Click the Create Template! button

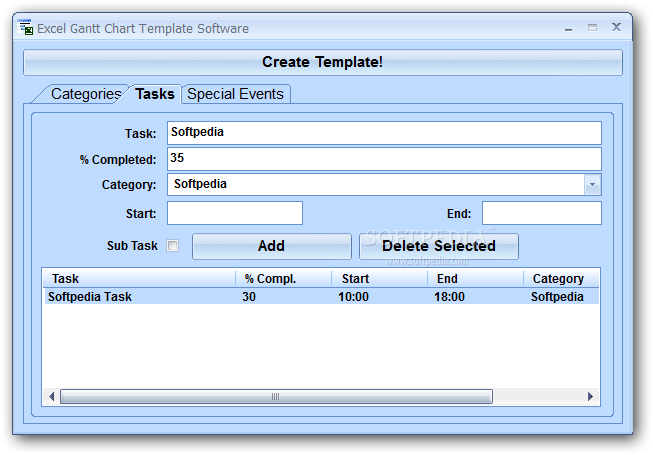323,62
